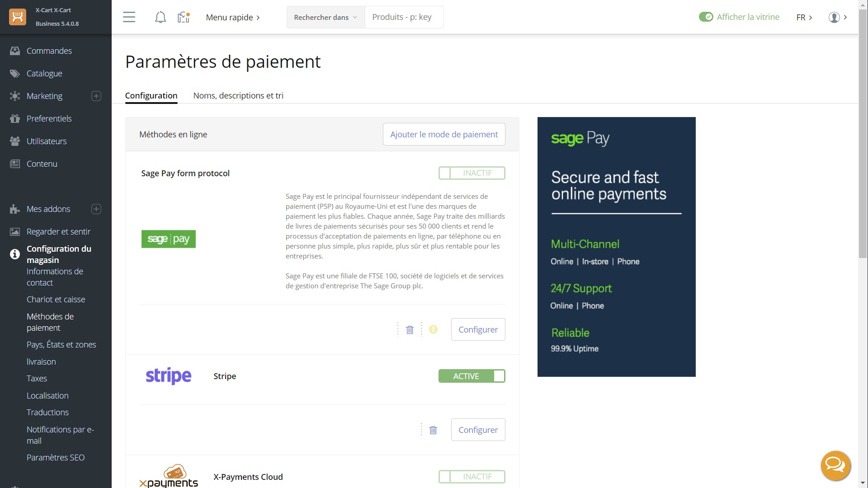Open Pays, États et zones link
Image resolution: width=868 pixels, height=488 pixels.
point(61,344)
